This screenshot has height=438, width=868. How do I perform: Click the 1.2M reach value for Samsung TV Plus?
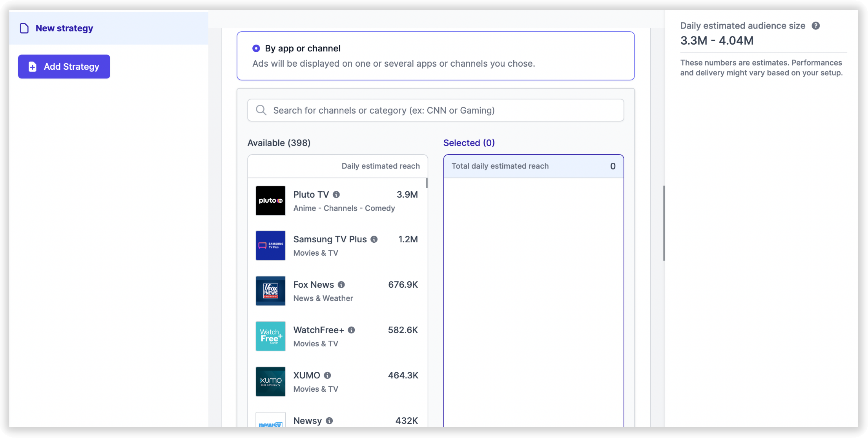tap(408, 239)
